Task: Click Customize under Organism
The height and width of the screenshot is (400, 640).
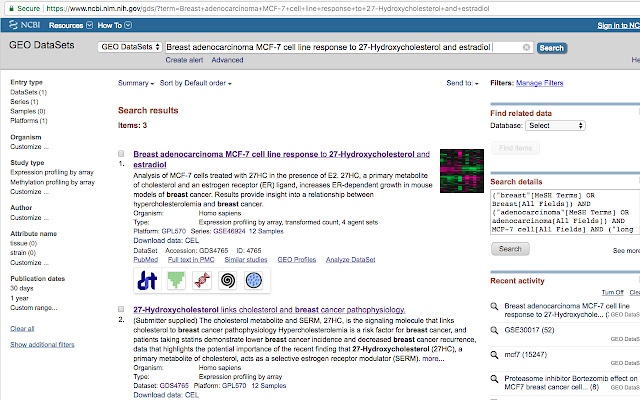Action: tap(29, 147)
